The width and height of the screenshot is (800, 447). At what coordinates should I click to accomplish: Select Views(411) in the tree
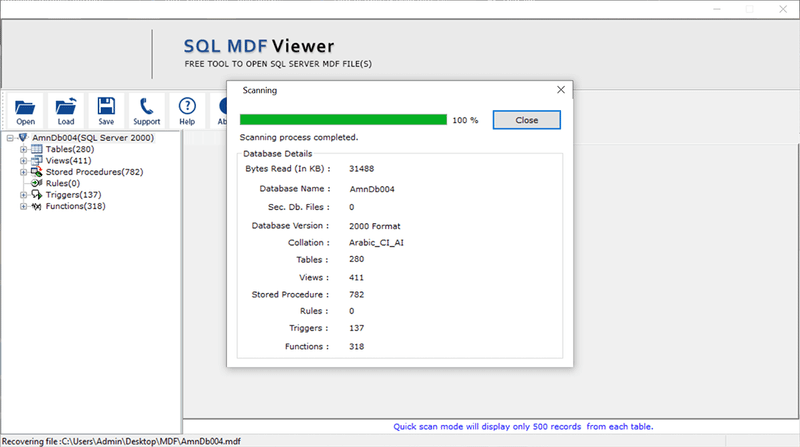[68, 160]
